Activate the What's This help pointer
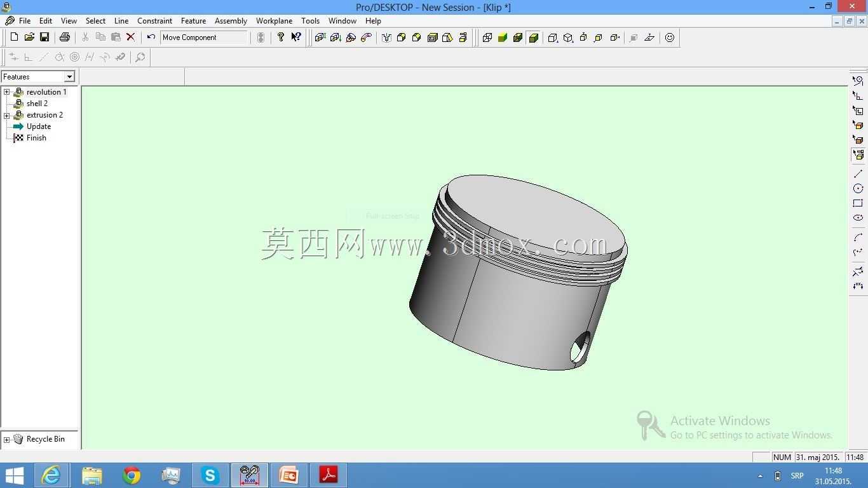The height and width of the screenshot is (488, 868). [296, 37]
